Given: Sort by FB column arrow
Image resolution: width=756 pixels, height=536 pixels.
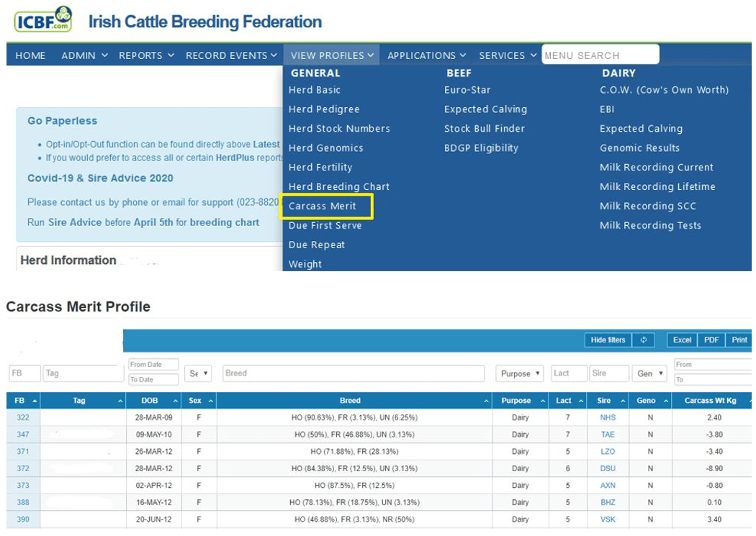Looking at the screenshot, I should (x=35, y=401).
